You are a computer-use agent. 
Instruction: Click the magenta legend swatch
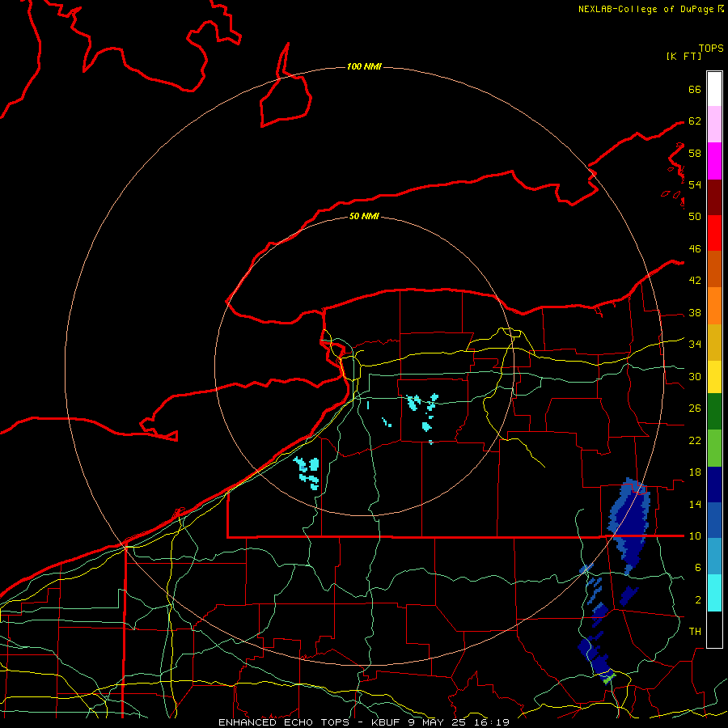click(x=714, y=161)
